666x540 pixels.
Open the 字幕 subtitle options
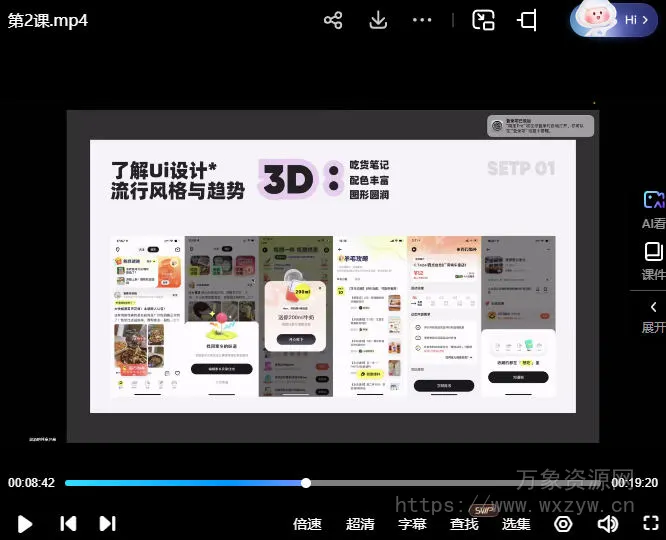click(x=412, y=523)
